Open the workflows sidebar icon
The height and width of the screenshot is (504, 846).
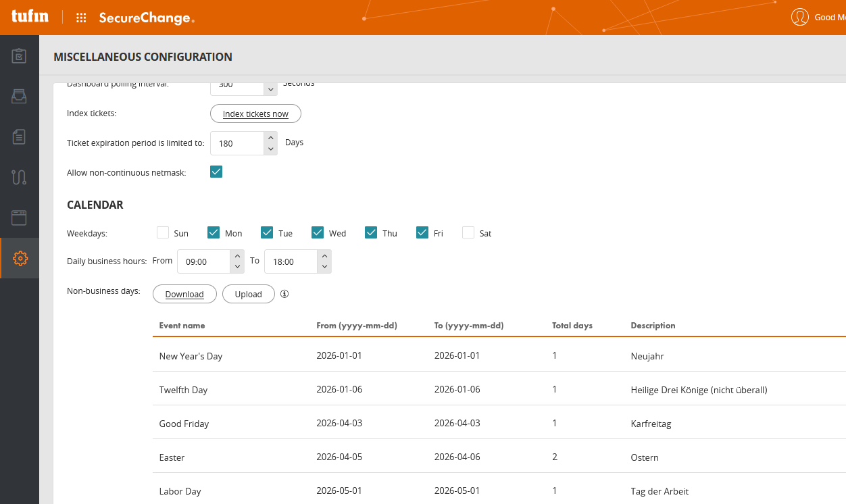19,177
